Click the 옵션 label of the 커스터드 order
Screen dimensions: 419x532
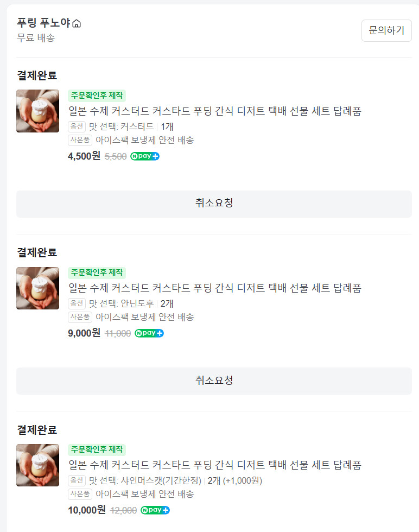(77, 126)
